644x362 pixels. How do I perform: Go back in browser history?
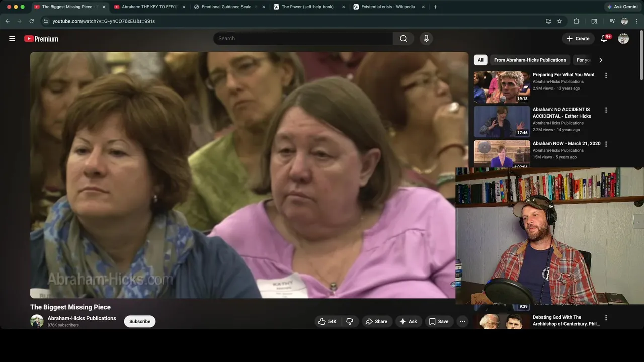8,21
